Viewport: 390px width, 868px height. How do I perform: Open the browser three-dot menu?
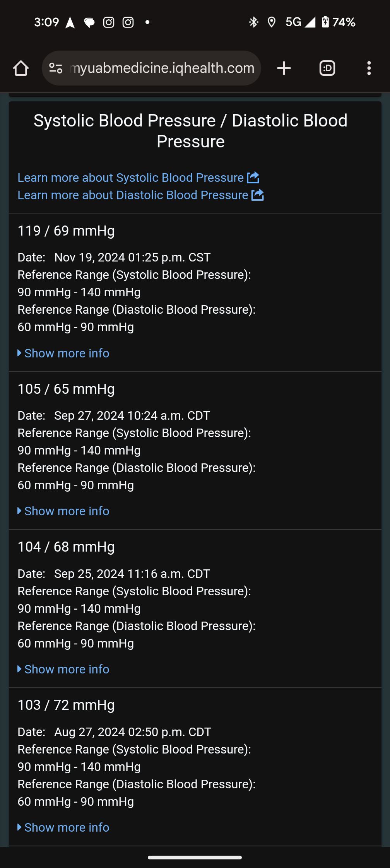369,68
